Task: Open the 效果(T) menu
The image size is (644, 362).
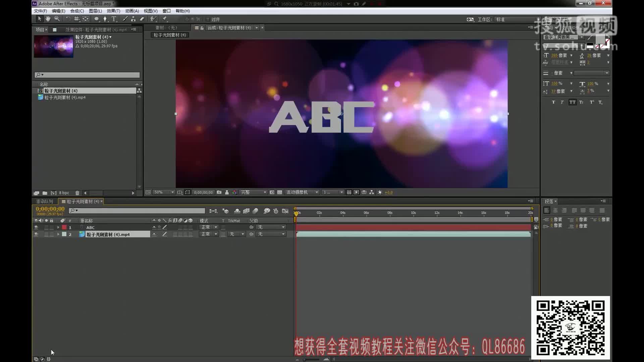Action: [x=114, y=11]
